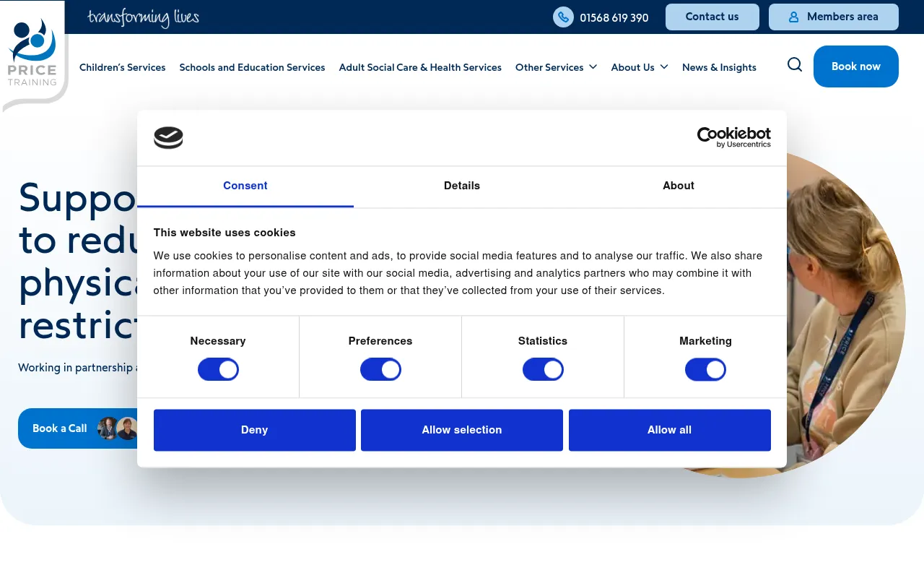This screenshot has width=924, height=578.
Task: Click the phone icon beside 01568 619 390
Action: pos(563,17)
